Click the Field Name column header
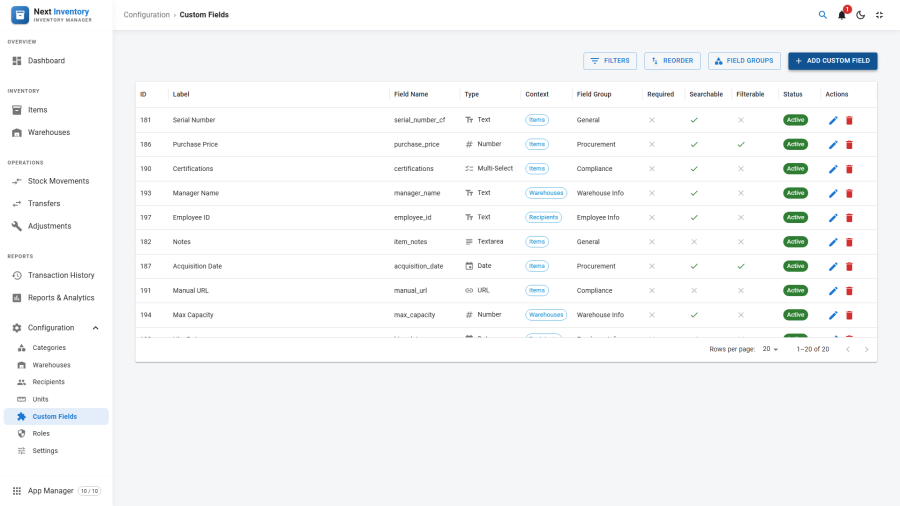The width and height of the screenshot is (900, 506). 411,95
